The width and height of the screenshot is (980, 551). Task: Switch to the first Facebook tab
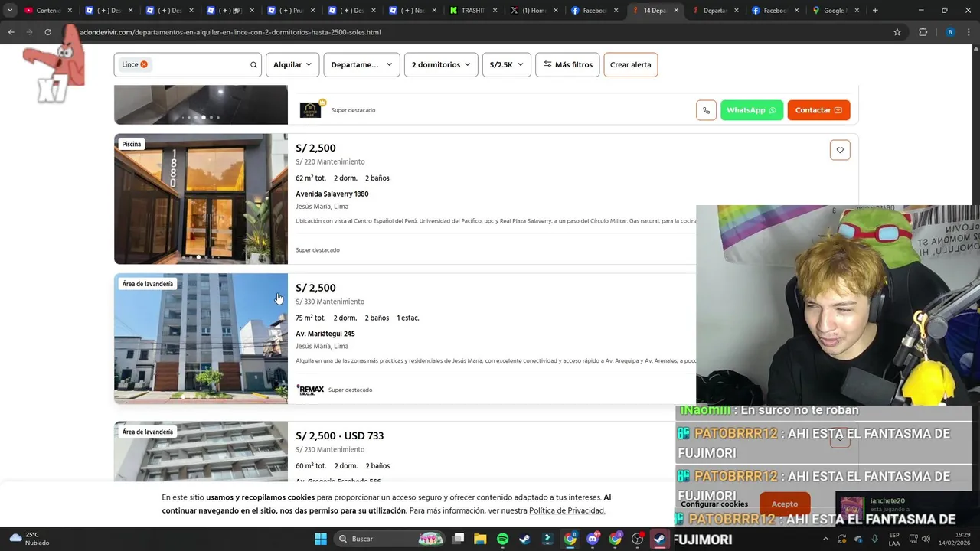(594, 11)
